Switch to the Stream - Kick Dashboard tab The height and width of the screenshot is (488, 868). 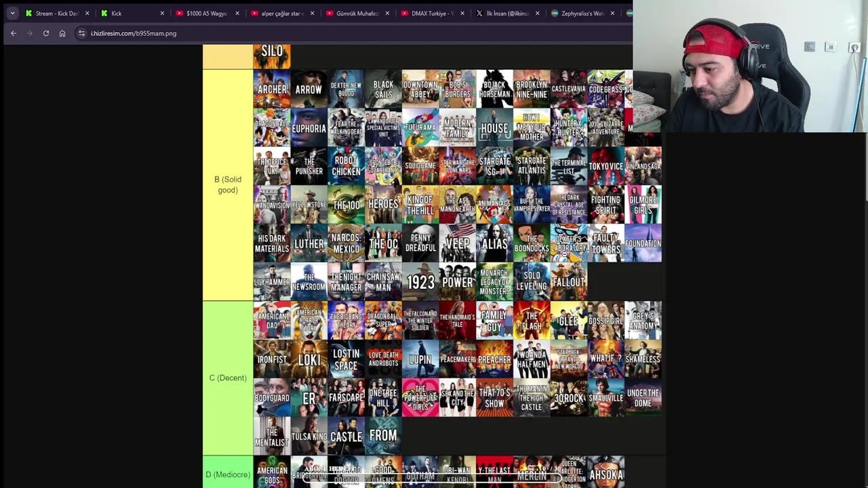[x=57, y=13]
